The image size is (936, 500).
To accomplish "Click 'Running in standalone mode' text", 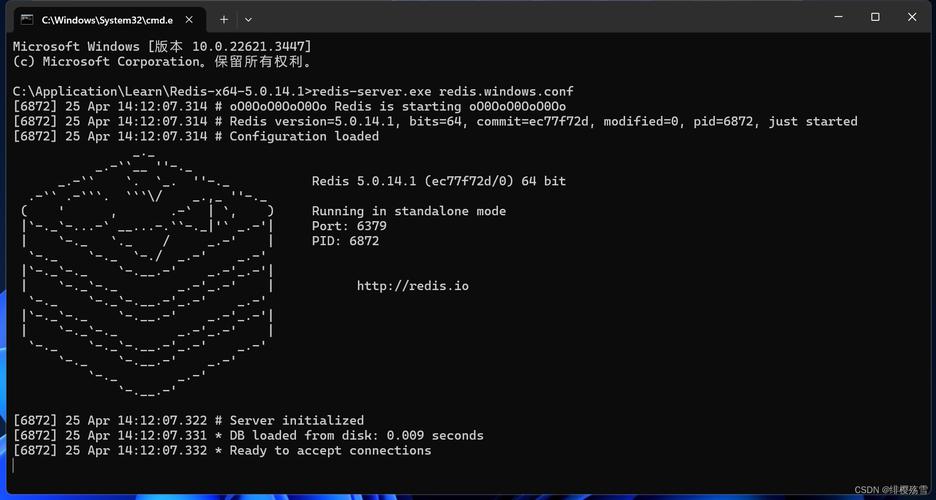I will pos(409,211).
